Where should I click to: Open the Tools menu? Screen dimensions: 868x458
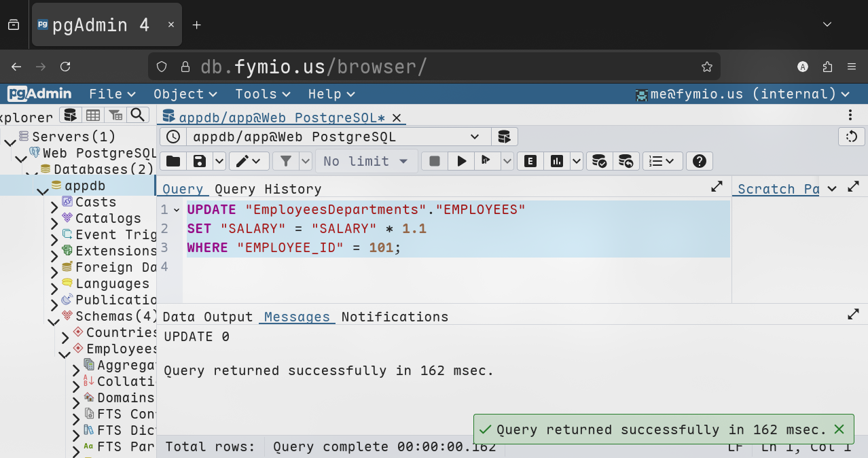262,94
